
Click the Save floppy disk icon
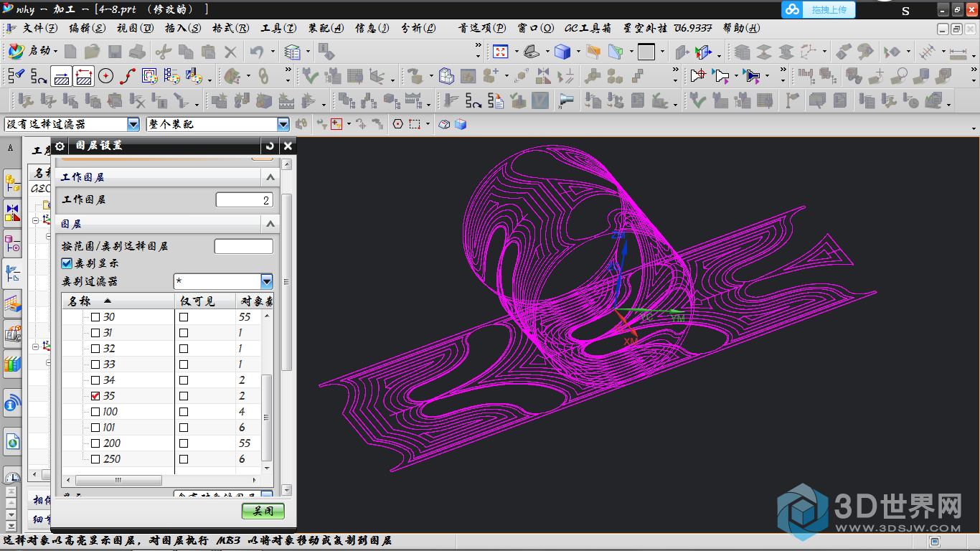(115, 52)
